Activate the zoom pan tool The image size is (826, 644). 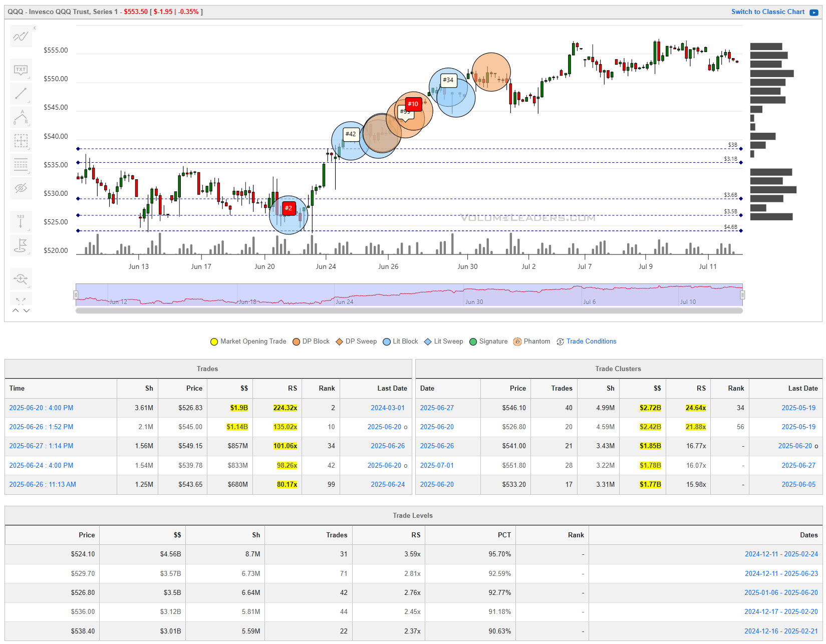tap(21, 279)
